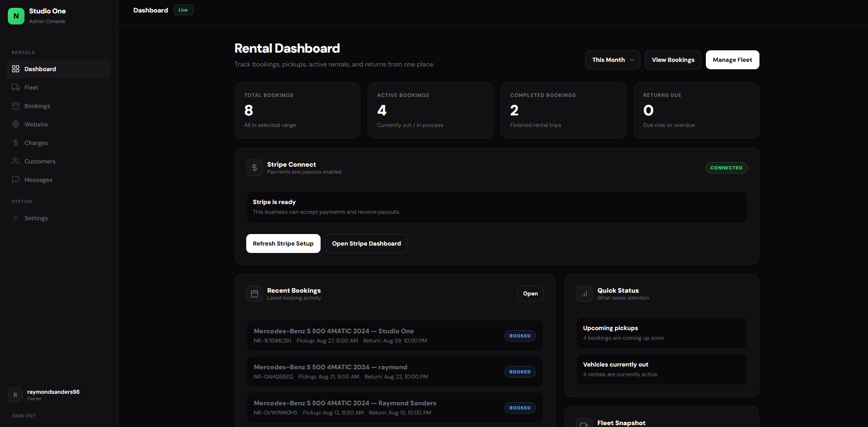Click the Website globe icon in the sidebar
Viewport: 868px width, 427px height.
[16, 124]
